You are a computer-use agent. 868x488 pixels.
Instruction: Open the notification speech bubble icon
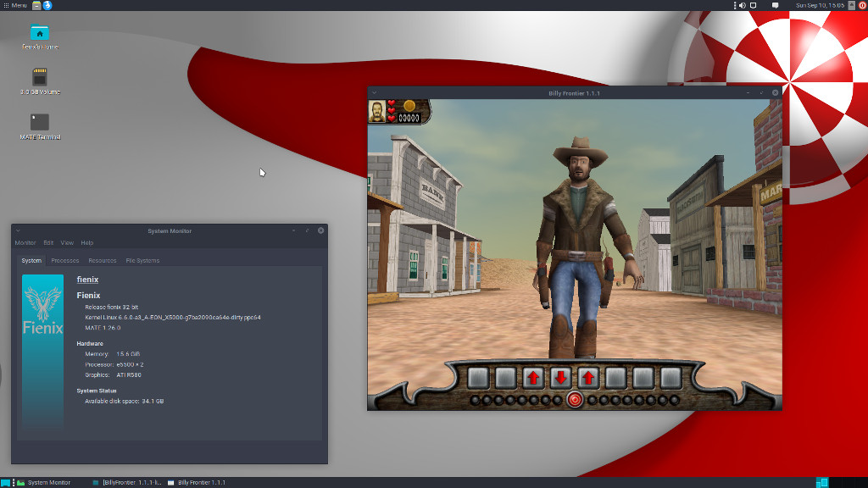(775, 5)
